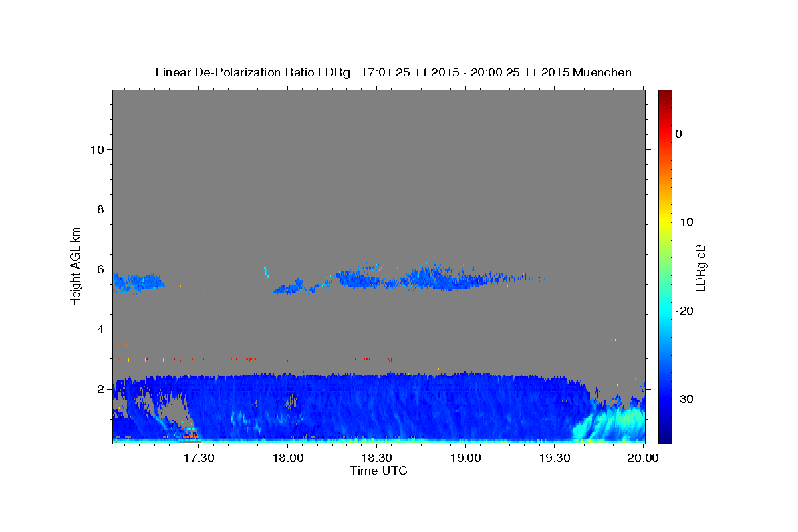Click the '17:30' time tick label
798x532 pixels.
coord(198,458)
